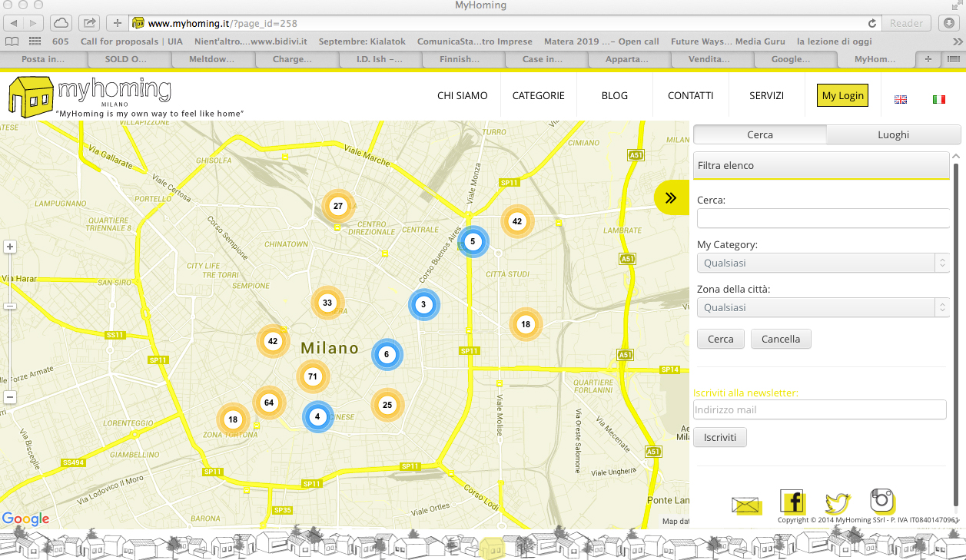Open the BLOG menu item
Screen dimensions: 966x560
[x=615, y=96]
